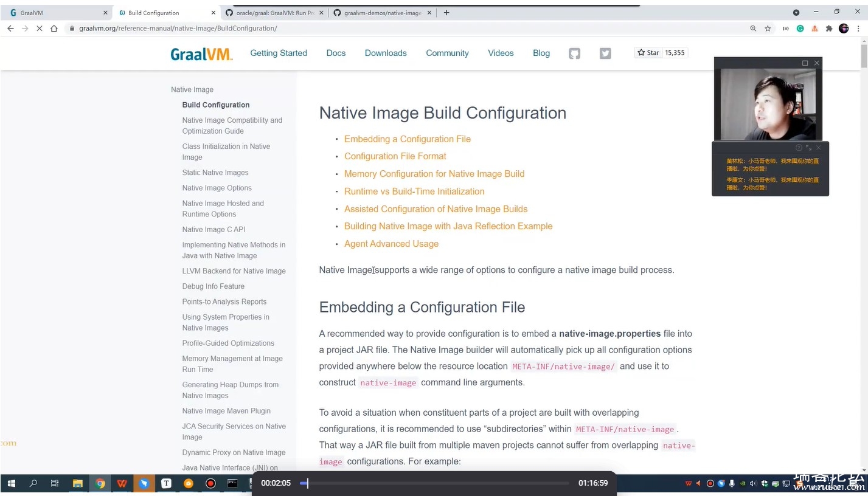Open Native Image Options in sidebar
Viewport: 868px width, 496px height.
tap(217, 188)
